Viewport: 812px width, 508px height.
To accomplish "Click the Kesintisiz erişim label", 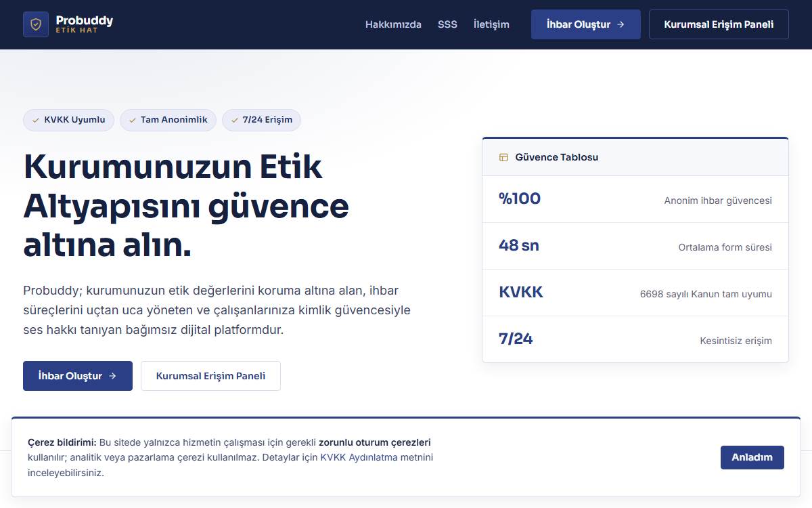I will tap(736, 341).
